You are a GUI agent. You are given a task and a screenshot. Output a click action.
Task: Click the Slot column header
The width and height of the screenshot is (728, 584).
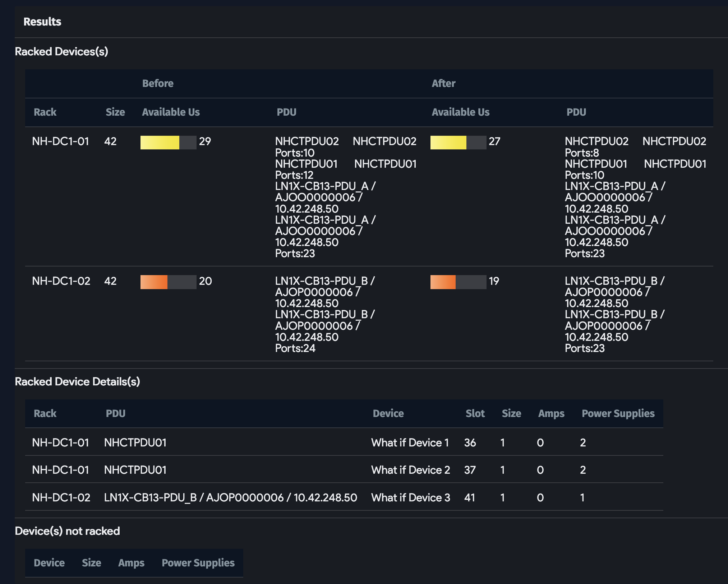[x=475, y=413]
